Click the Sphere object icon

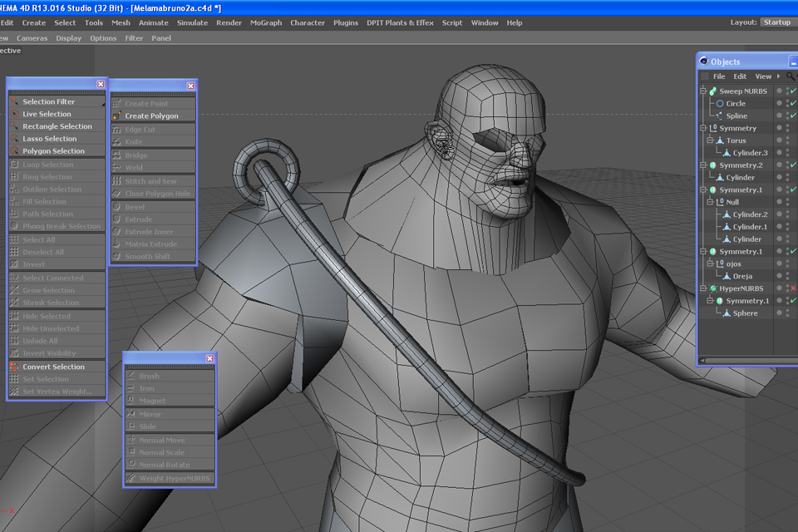[x=727, y=313]
